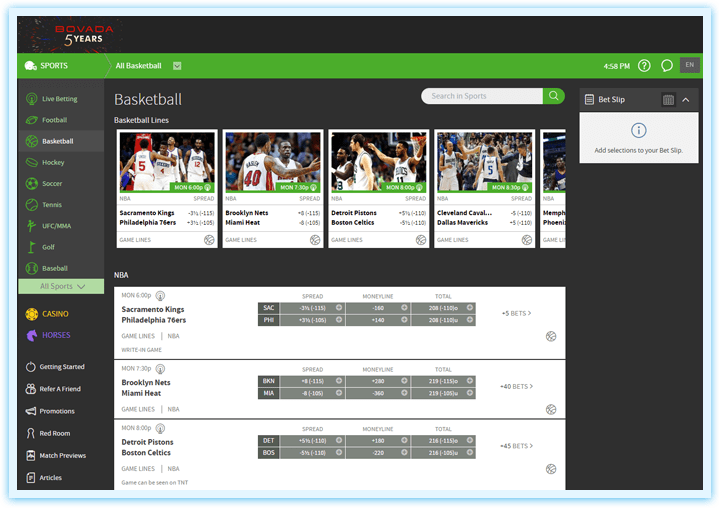Open the Sports section header

tap(46, 66)
